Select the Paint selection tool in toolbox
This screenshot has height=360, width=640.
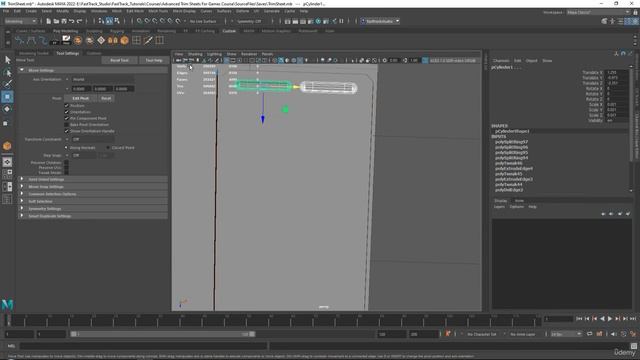coord(7,84)
